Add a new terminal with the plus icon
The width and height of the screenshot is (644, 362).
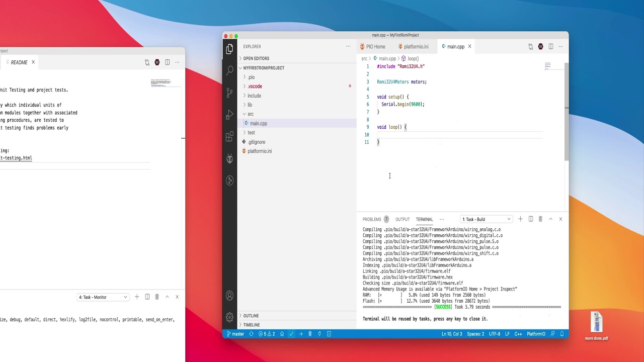pyautogui.click(x=520, y=219)
